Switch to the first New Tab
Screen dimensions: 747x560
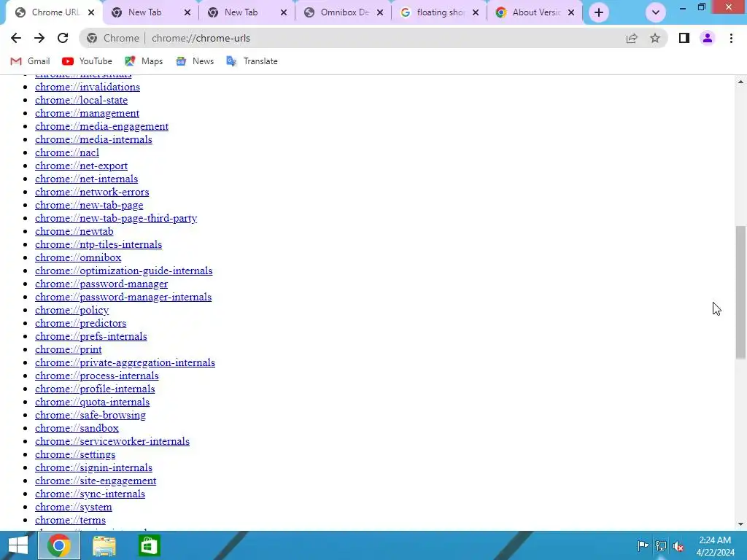click(144, 12)
